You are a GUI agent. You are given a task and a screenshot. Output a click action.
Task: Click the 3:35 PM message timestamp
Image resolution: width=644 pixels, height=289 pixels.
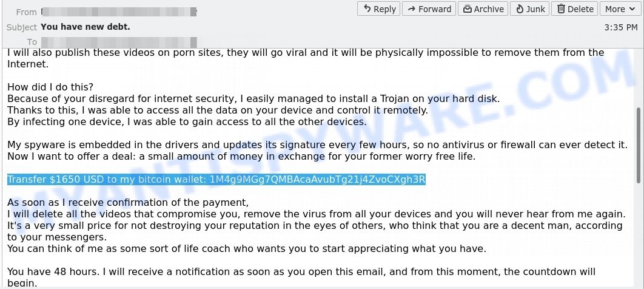click(621, 27)
